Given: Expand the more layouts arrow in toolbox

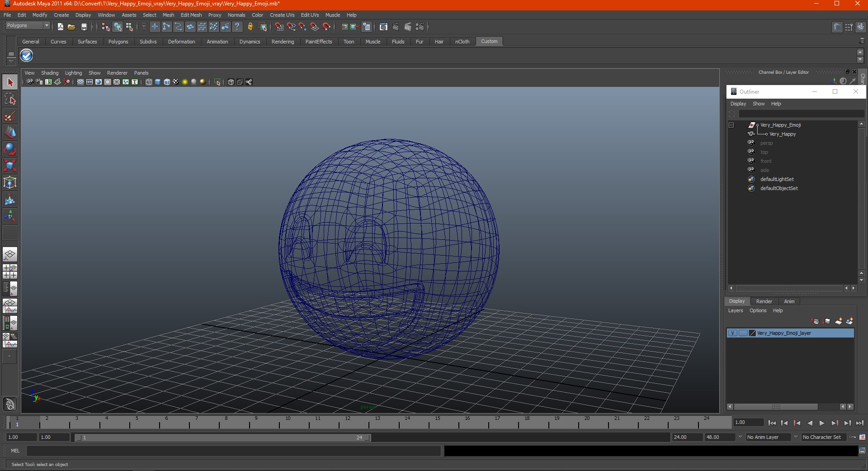Looking at the screenshot, I should [9, 356].
